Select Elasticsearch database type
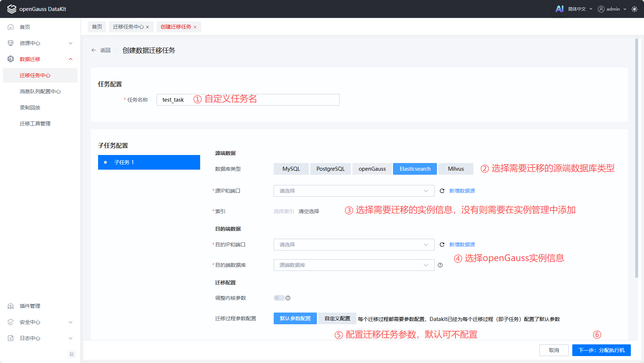 click(415, 169)
